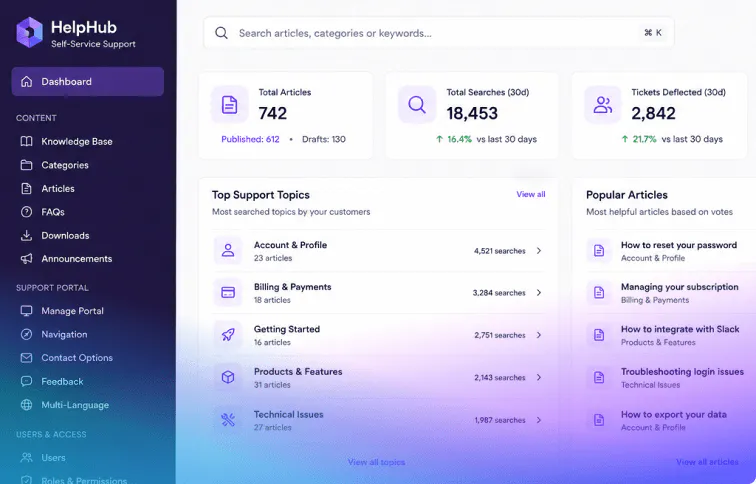Click the Total Searches magnifier icon
Screen dimensions: 756x484
[x=417, y=105]
